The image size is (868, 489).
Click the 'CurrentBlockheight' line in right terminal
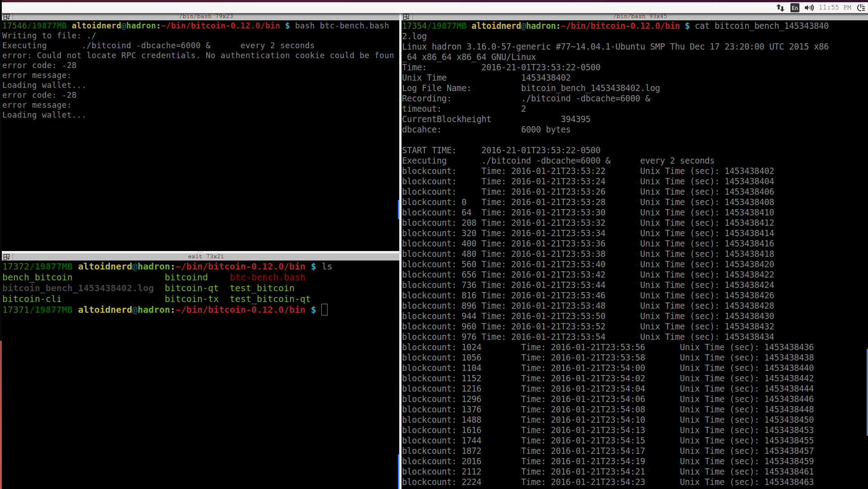[x=446, y=119]
